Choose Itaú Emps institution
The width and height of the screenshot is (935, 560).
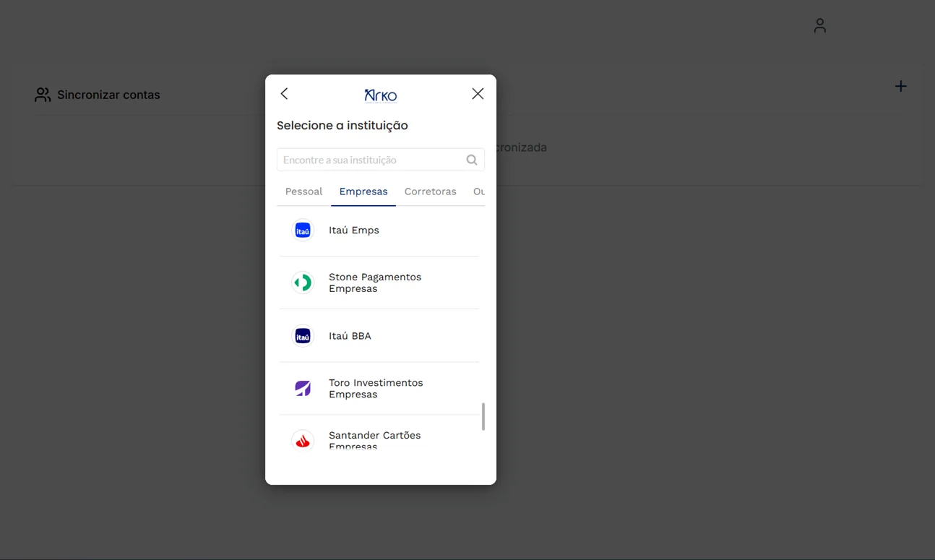coord(379,231)
